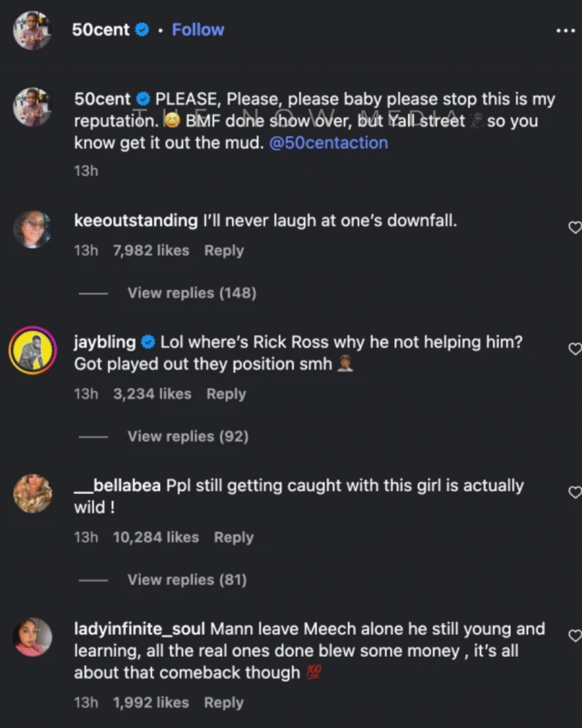Open jaybling's story ring avatar
This screenshot has height=728, width=582.
33,350
